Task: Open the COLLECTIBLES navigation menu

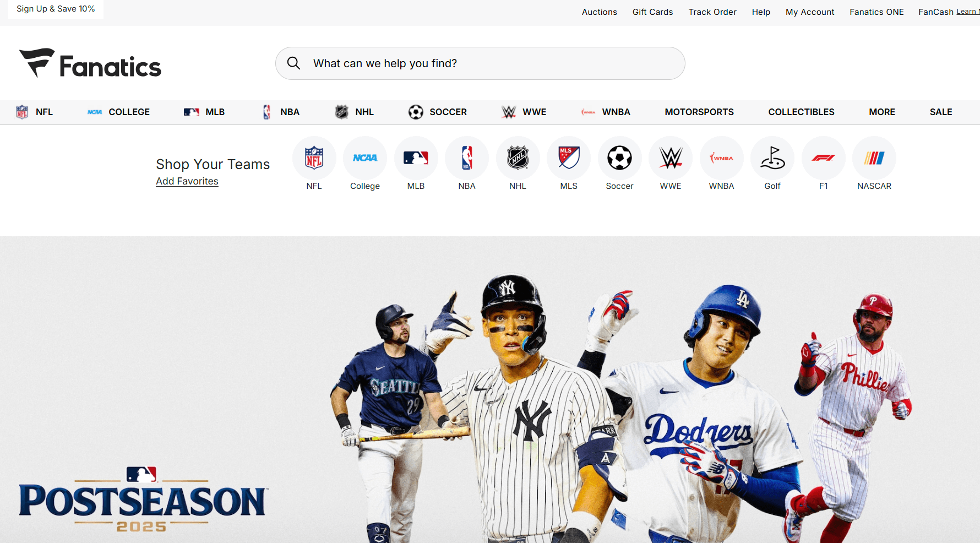Action: [x=801, y=112]
